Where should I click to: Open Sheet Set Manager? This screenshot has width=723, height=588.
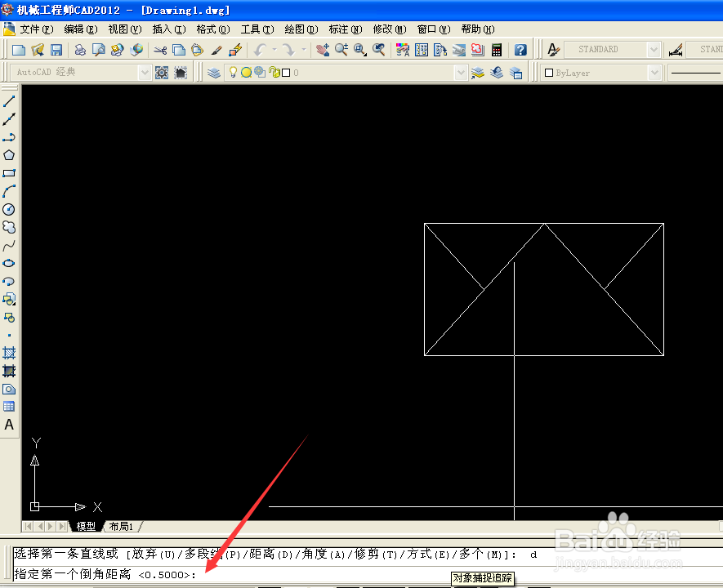click(459, 50)
